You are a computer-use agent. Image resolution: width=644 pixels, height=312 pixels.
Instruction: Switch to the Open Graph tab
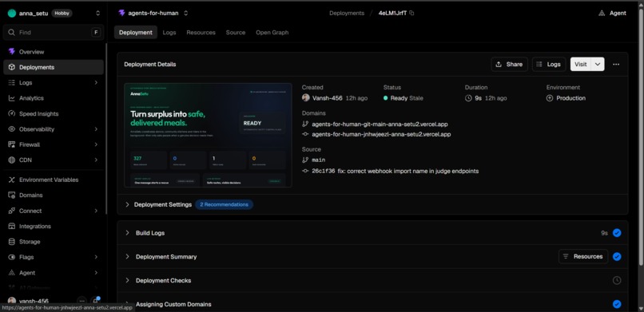point(272,33)
